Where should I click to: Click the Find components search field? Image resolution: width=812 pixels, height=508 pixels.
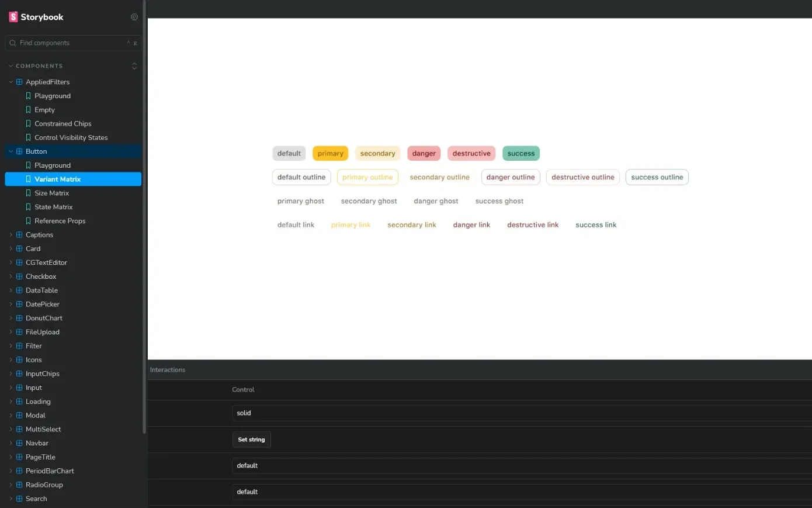click(x=73, y=43)
